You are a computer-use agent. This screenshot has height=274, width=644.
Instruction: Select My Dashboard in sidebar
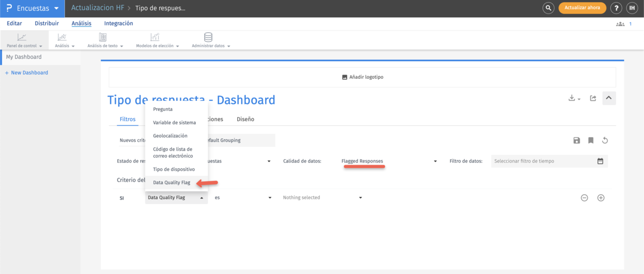41,57
